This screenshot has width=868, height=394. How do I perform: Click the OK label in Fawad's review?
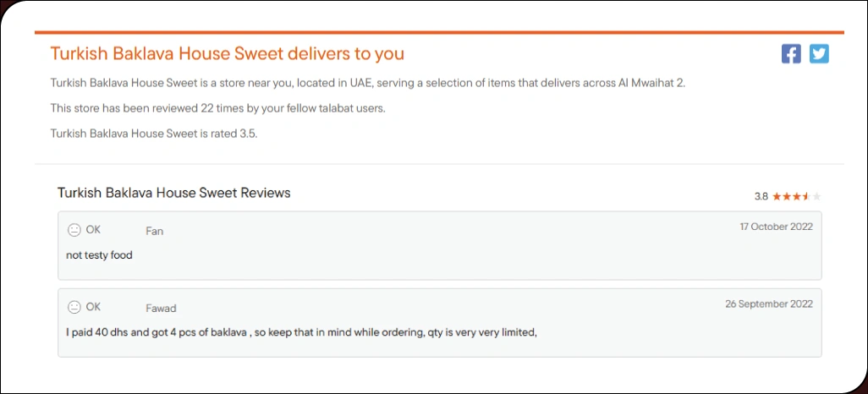(x=93, y=307)
